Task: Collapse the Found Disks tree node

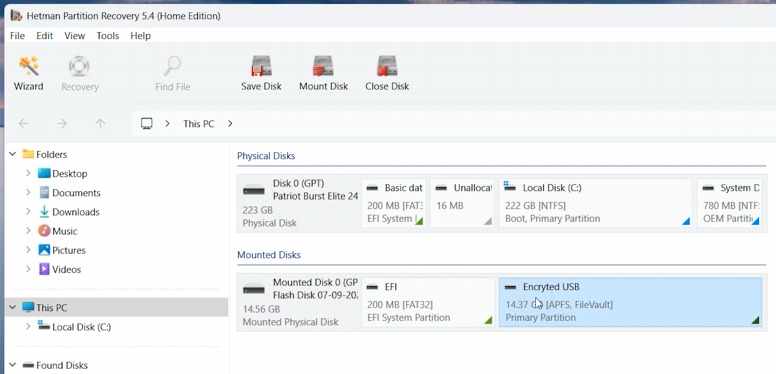Action: point(12,366)
